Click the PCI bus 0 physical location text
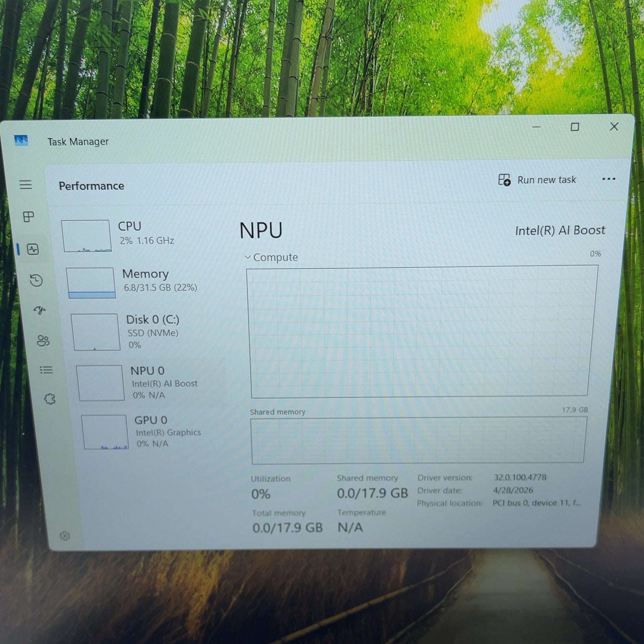Screen dimensions: 644x644 click(536, 503)
